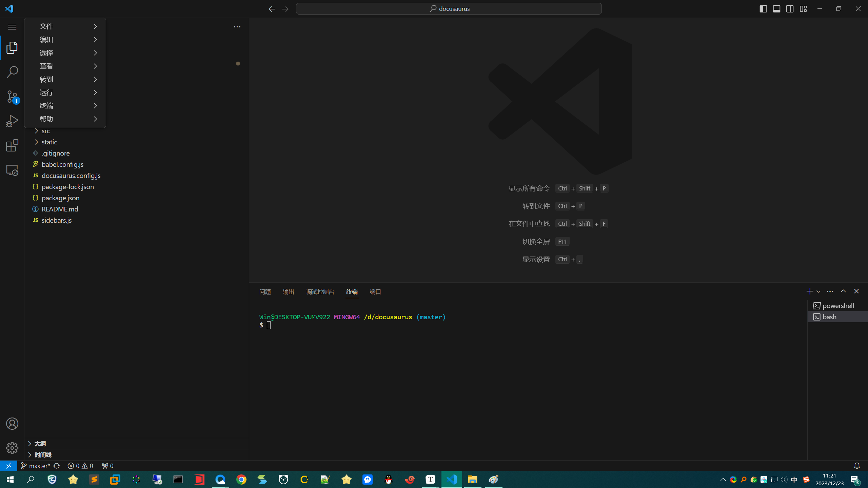Screen dimensions: 868x488
Task: Expand the 编辑 submenu
Action: pos(65,40)
